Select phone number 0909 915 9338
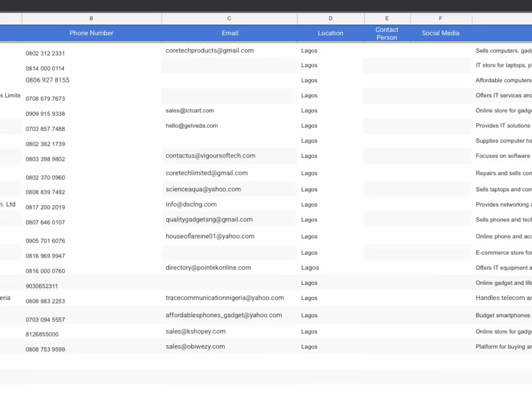 coord(45,114)
